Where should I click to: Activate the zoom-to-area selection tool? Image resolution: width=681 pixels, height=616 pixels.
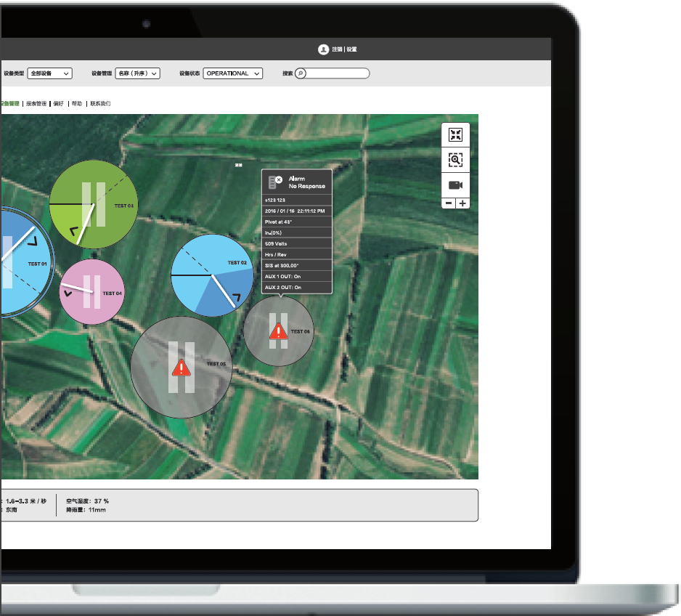coord(455,160)
